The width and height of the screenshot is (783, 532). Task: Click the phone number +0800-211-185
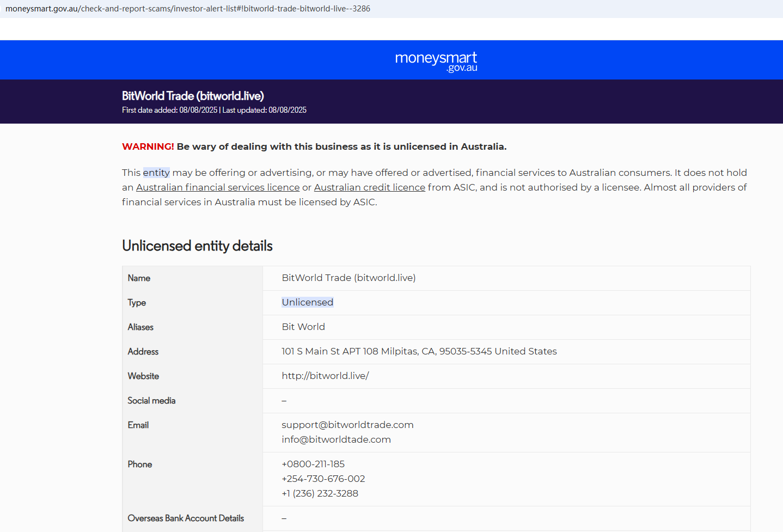pyautogui.click(x=313, y=464)
